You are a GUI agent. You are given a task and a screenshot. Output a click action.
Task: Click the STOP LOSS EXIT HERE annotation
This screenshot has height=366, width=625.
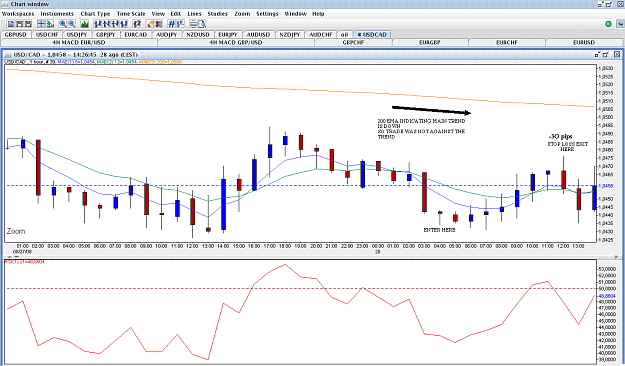pos(568,147)
